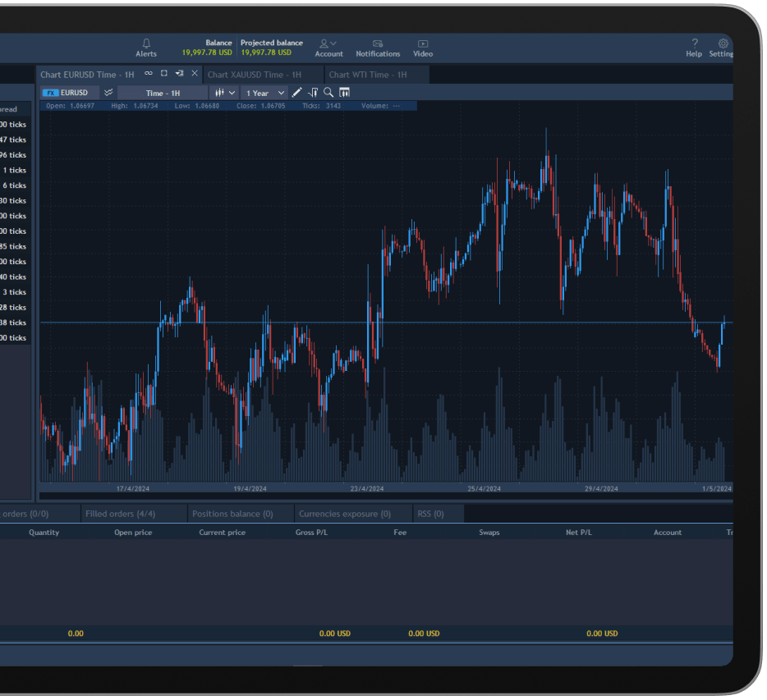Open the Video icon
The image size is (767, 700).
click(x=423, y=43)
